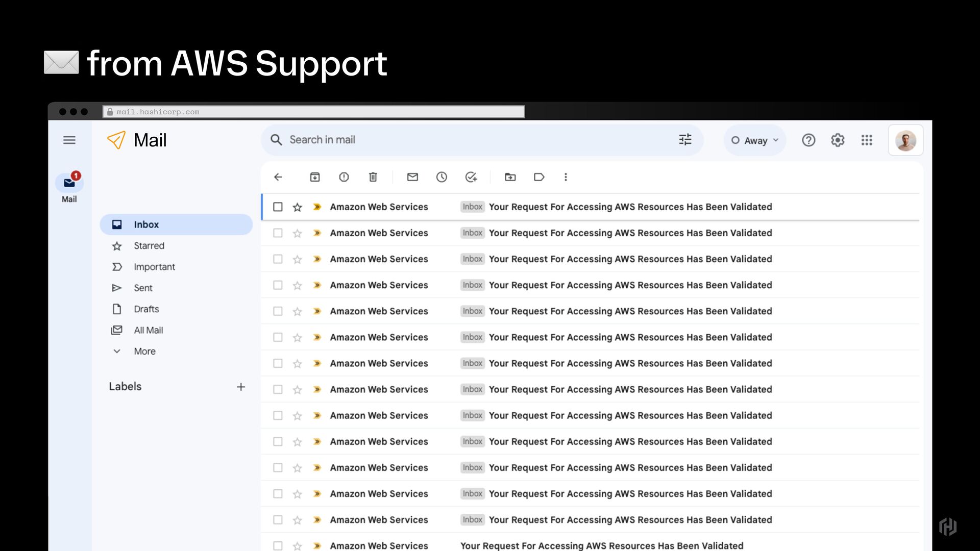Image resolution: width=980 pixels, height=551 pixels.
Task: Star the highlighted Amazon Web Services email
Action: click(297, 207)
